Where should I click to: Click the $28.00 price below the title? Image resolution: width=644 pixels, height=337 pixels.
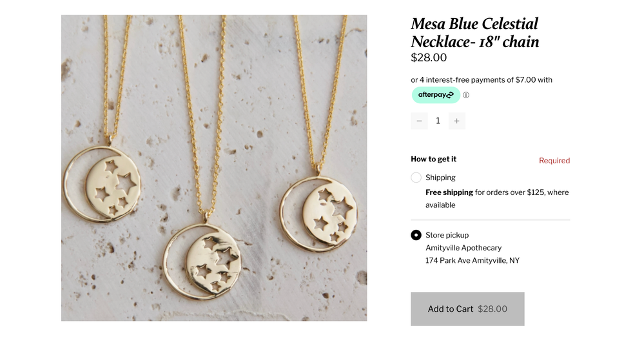[x=429, y=57]
